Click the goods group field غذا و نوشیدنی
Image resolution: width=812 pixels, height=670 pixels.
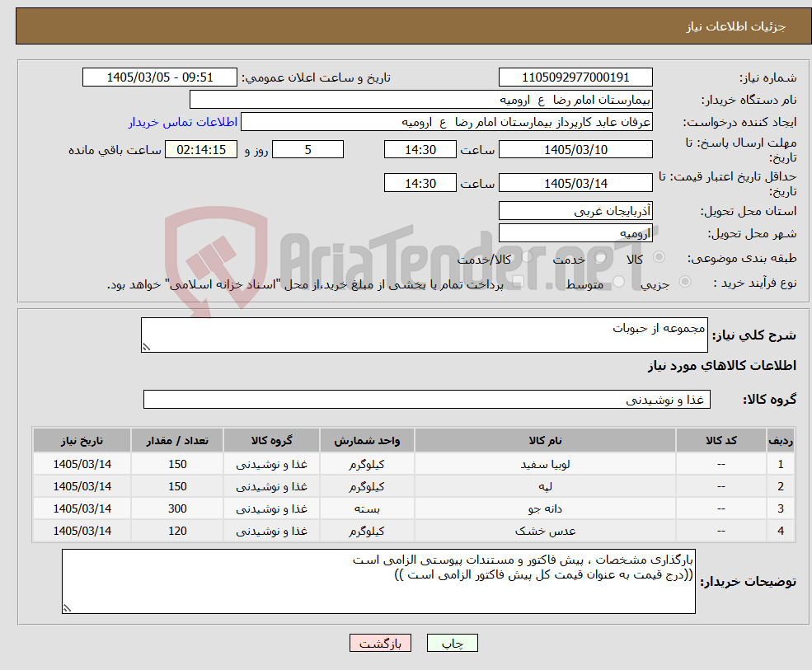coord(427,399)
